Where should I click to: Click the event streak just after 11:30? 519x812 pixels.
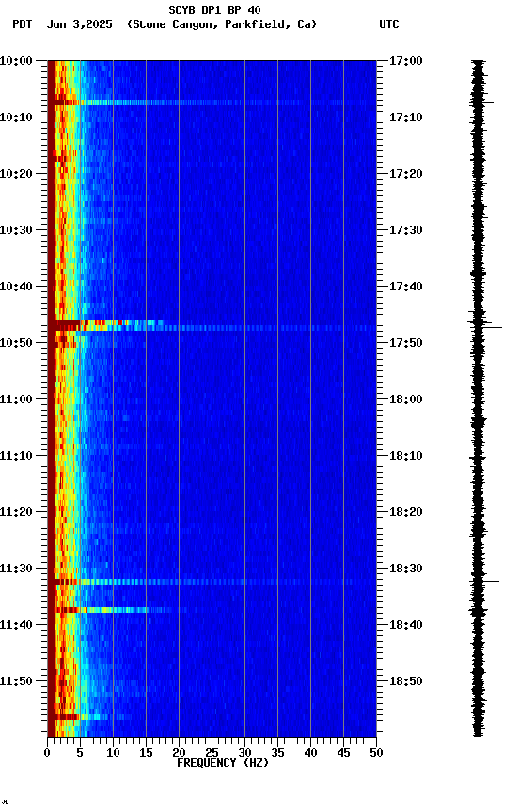[x=212, y=582]
